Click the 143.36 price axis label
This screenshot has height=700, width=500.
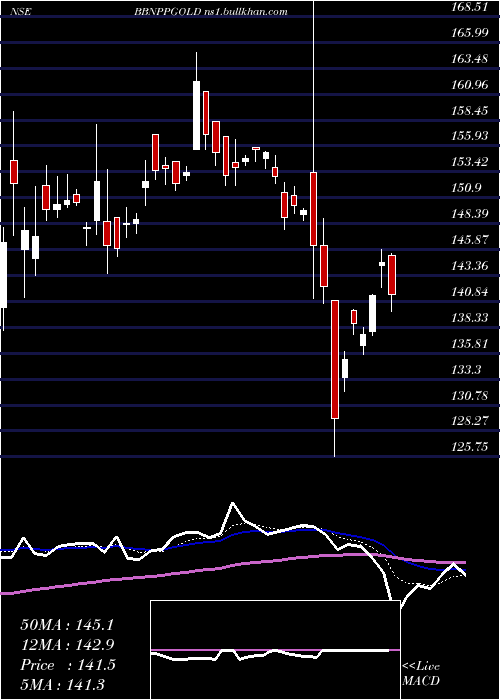(x=469, y=266)
